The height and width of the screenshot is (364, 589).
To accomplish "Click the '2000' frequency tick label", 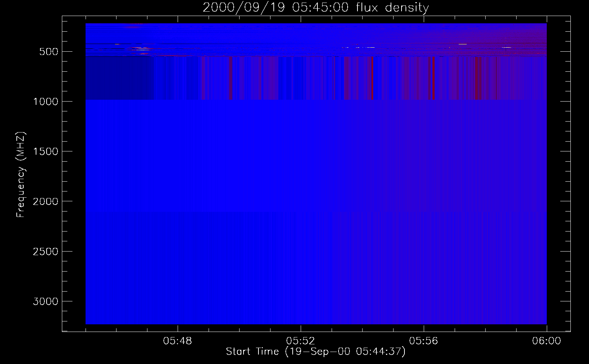I will click(46, 201).
